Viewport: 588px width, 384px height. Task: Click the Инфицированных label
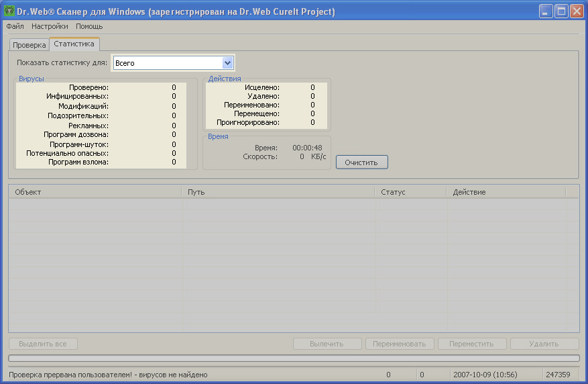pos(78,97)
